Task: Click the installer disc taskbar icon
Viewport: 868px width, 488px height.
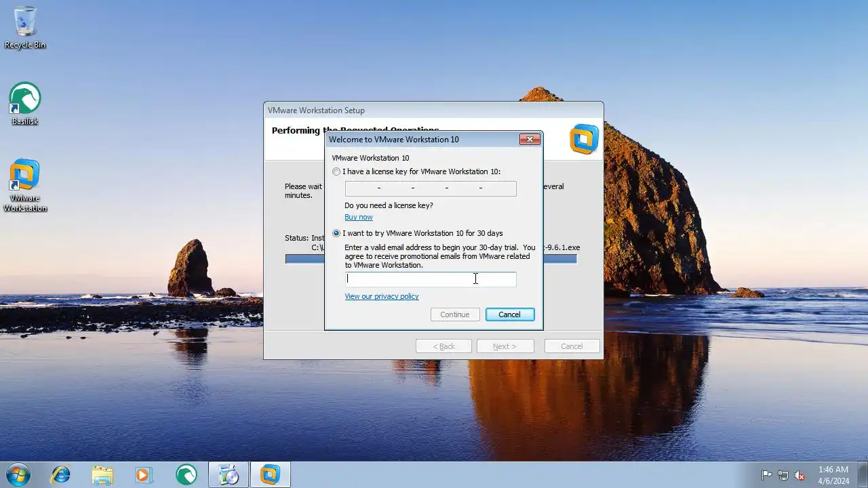Action: [x=229, y=474]
